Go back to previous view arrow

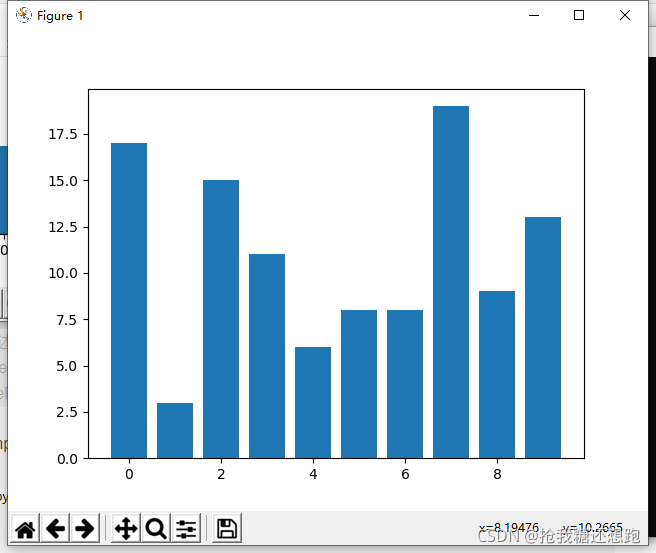click(55, 528)
